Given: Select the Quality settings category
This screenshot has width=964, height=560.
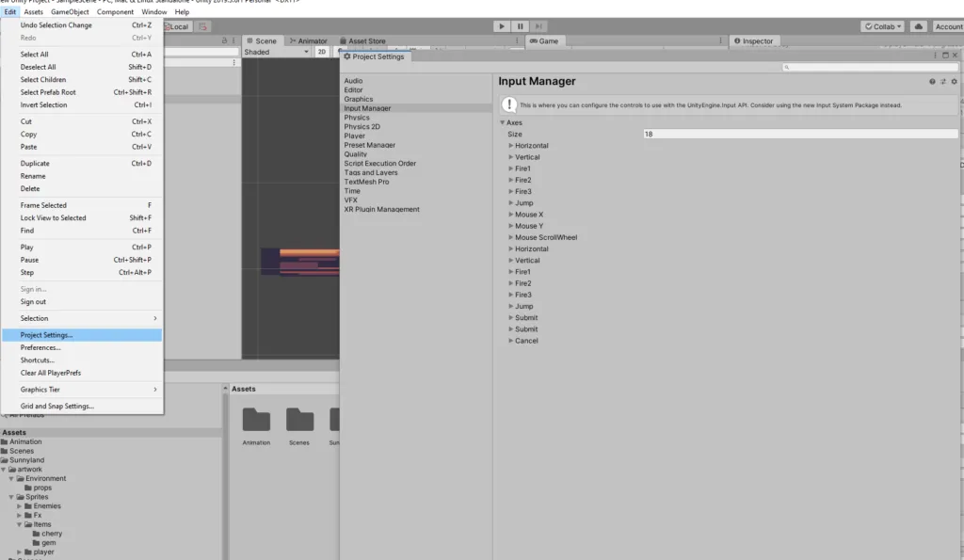Looking at the screenshot, I should [355, 154].
